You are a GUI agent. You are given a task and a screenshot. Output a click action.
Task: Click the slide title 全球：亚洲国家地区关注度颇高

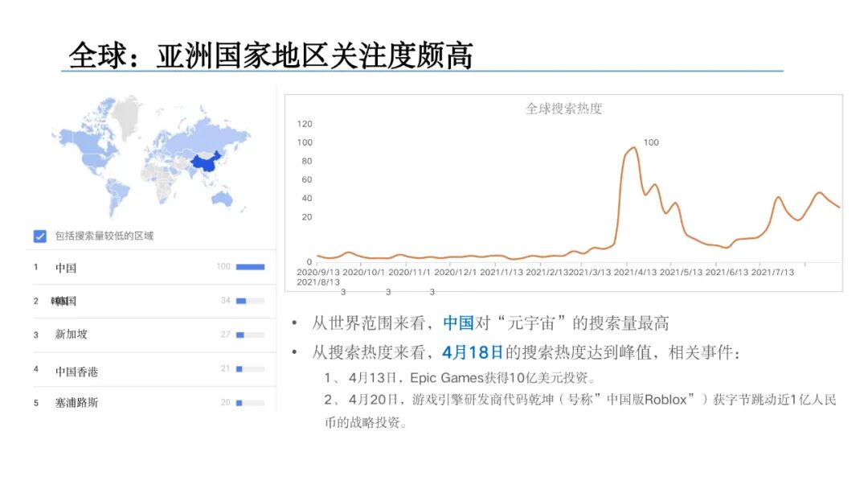[x=273, y=55]
